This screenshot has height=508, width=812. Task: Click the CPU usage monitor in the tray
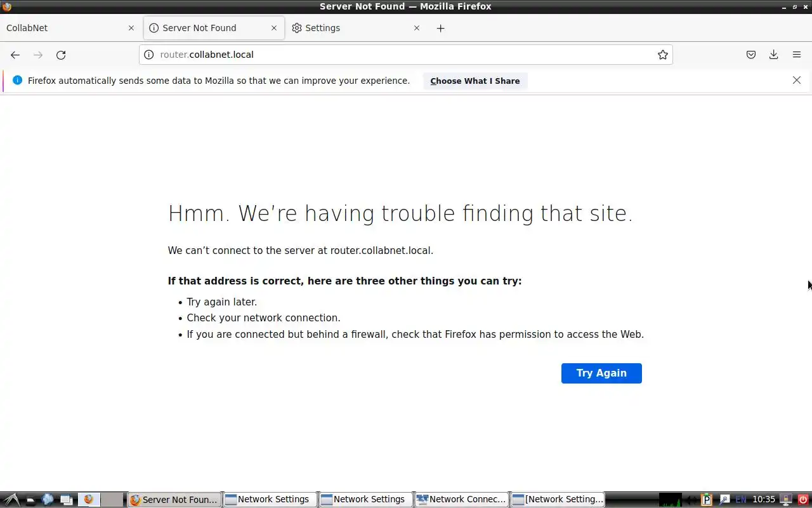pos(671,500)
